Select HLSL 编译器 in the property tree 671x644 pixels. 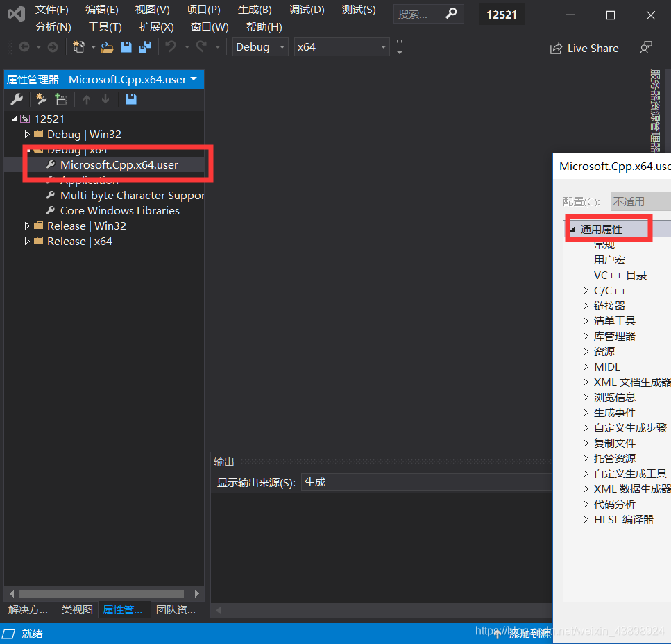pyautogui.click(x=624, y=520)
